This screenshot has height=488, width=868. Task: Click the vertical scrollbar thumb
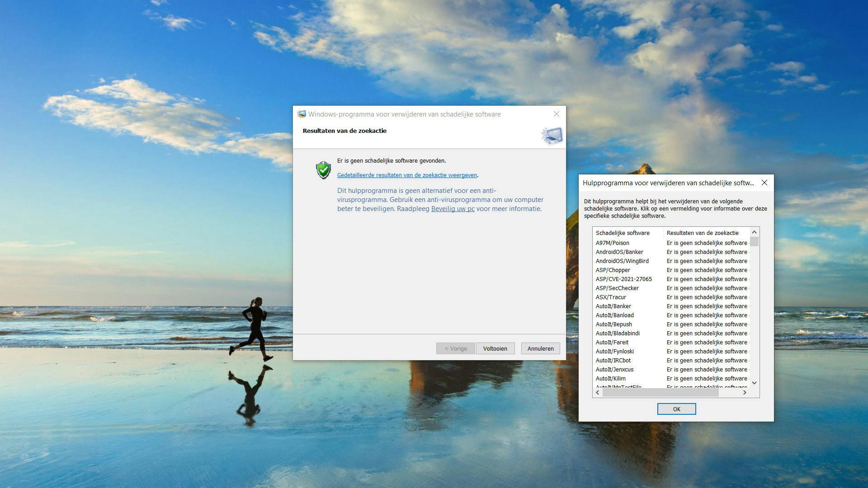[x=754, y=242]
